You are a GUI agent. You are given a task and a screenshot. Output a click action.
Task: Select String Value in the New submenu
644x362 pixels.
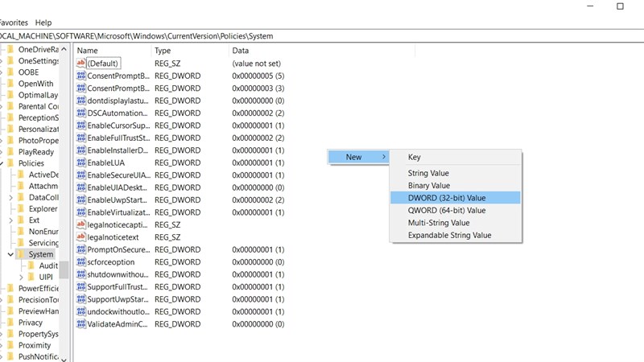[428, 173]
